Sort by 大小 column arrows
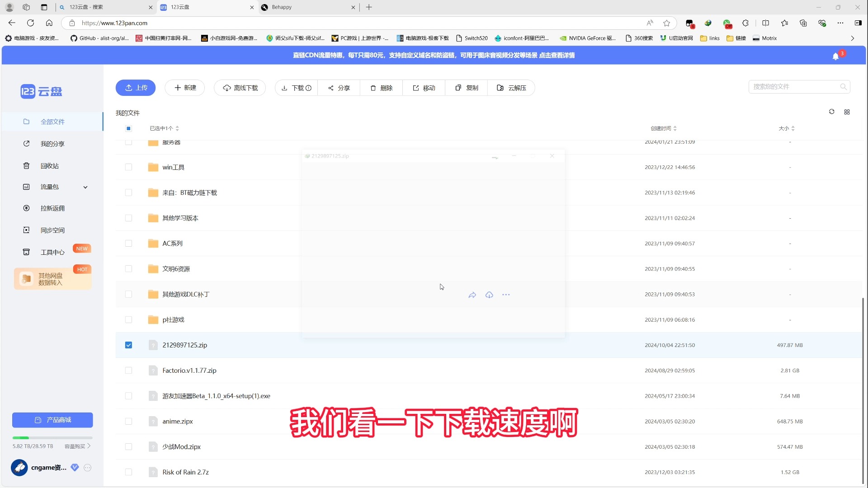This screenshot has height=488, width=868. pos(793,128)
